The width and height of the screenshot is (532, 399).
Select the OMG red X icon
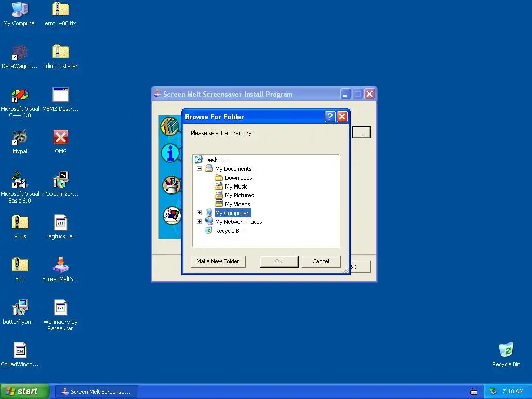click(x=60, y=141)
